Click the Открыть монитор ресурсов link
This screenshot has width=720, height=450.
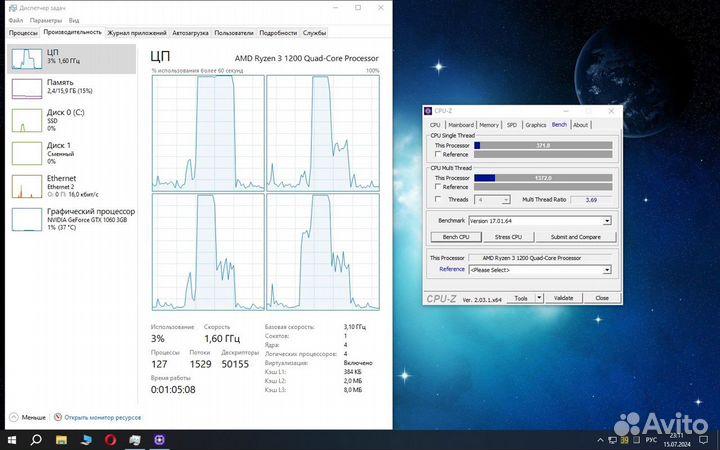98,416
